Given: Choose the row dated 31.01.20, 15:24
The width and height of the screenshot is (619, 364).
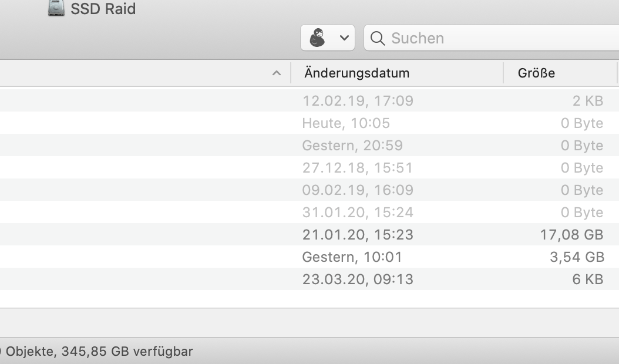Looking at the screenshot, I should coord(358,212).
